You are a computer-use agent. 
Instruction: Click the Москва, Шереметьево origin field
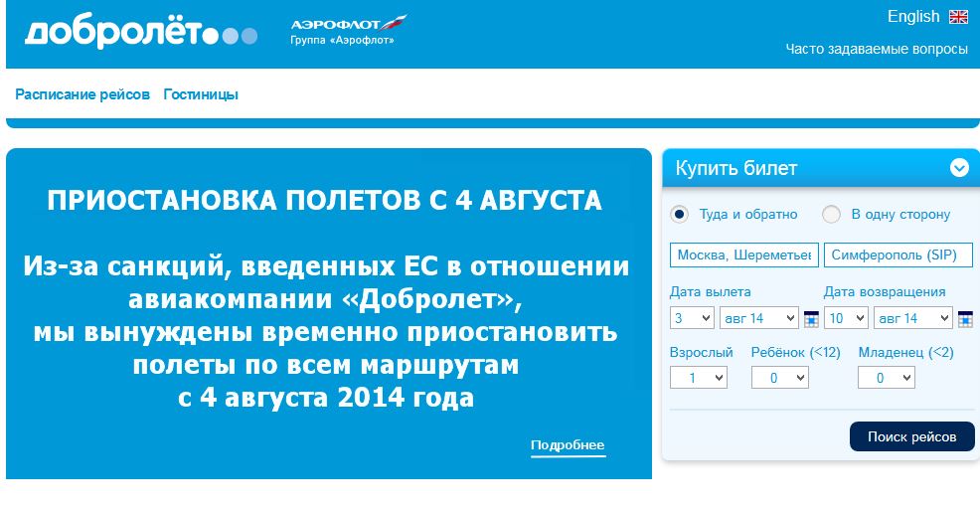click(744, 255)
